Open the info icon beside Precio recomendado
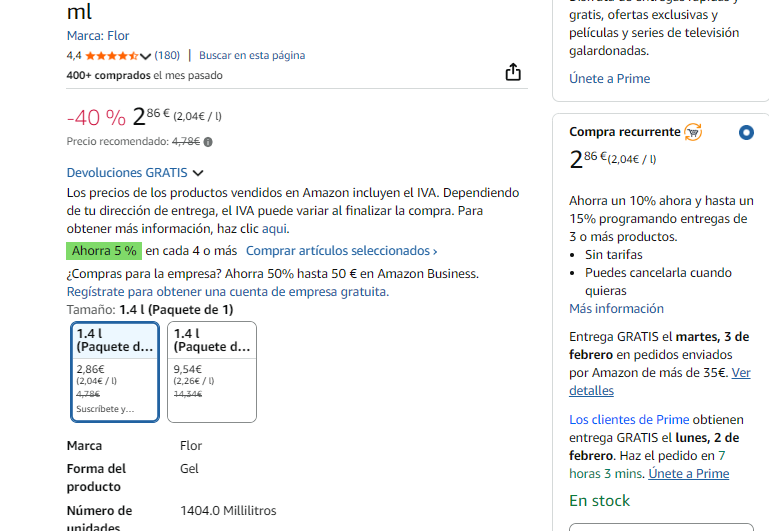 point(208,142)
